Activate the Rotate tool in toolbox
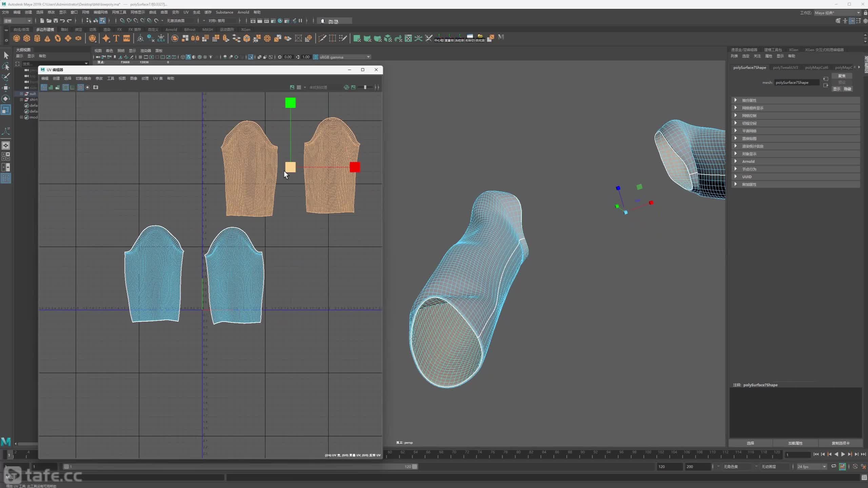 [x=6, y=99]
